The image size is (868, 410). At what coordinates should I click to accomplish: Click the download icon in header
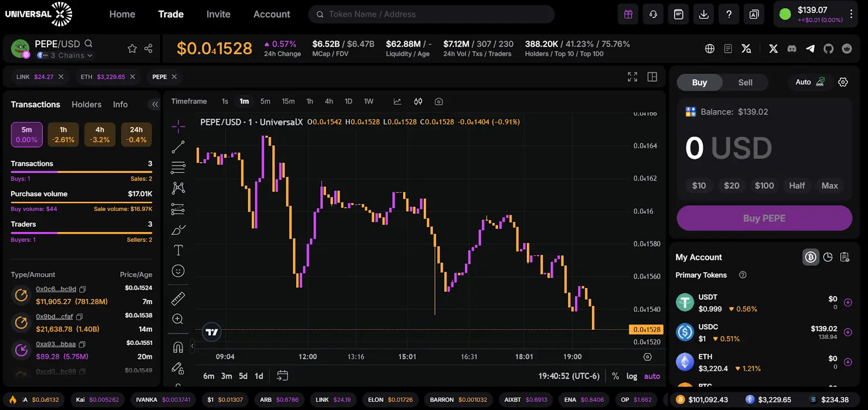704,15
